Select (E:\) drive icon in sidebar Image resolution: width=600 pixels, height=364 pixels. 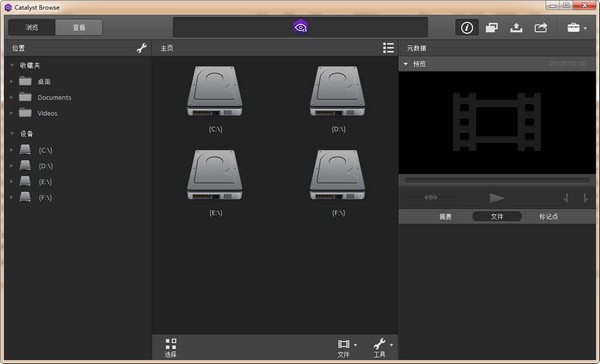[25, 181]
